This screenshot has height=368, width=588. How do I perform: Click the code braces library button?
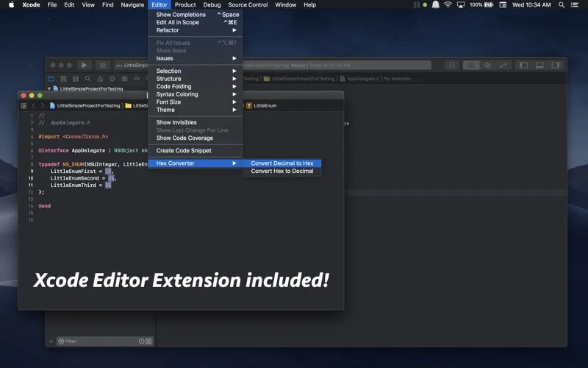(x=452, y=66)
